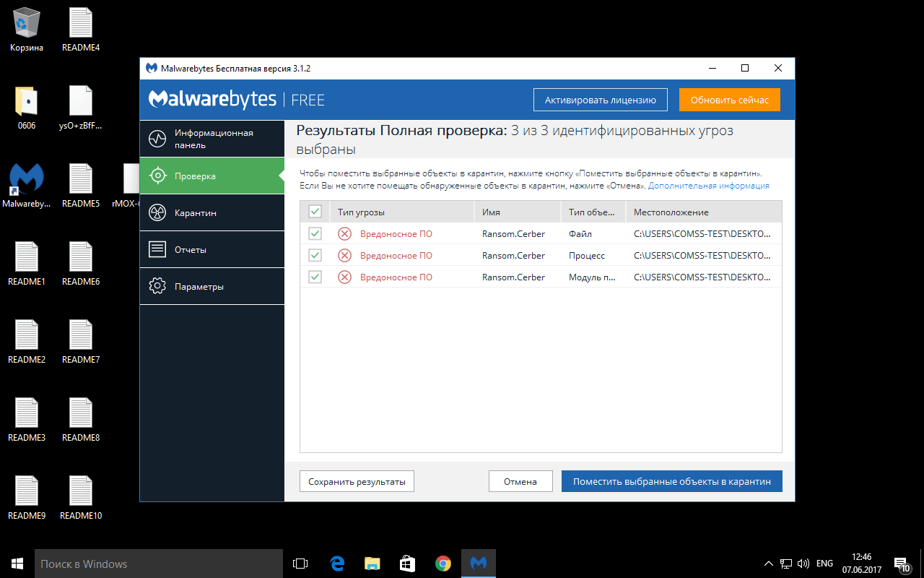Click the red threat icon in the Файл row
Image resolution: width=924 pixels, height=578 pixels.
click(345, 233)
